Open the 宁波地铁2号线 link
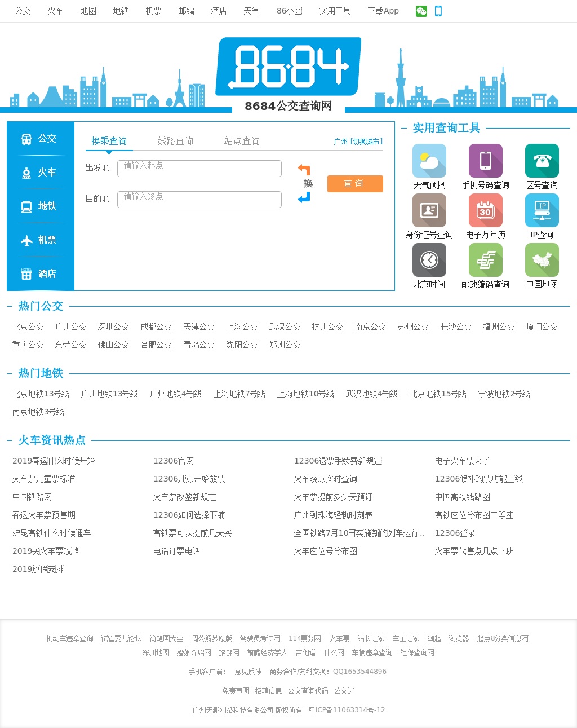 tap(504, 394)
